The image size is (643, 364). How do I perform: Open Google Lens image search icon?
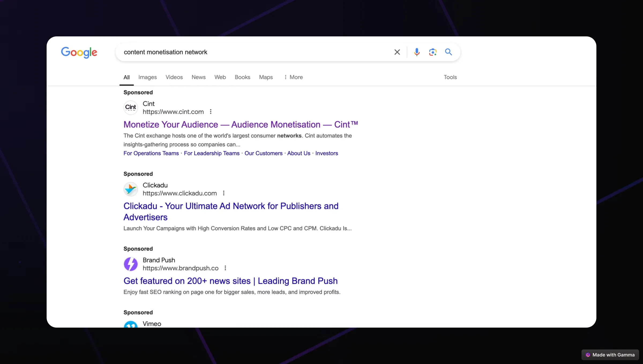coord(433,52)
